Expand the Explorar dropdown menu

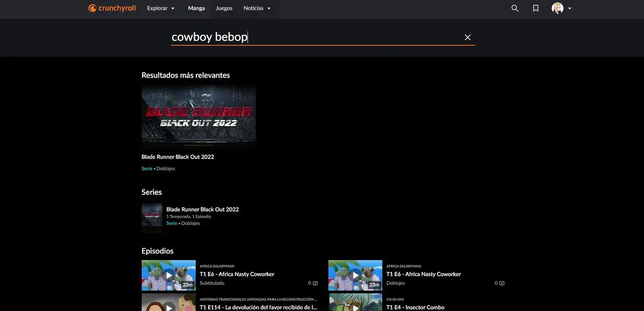(x=161, y=8)
